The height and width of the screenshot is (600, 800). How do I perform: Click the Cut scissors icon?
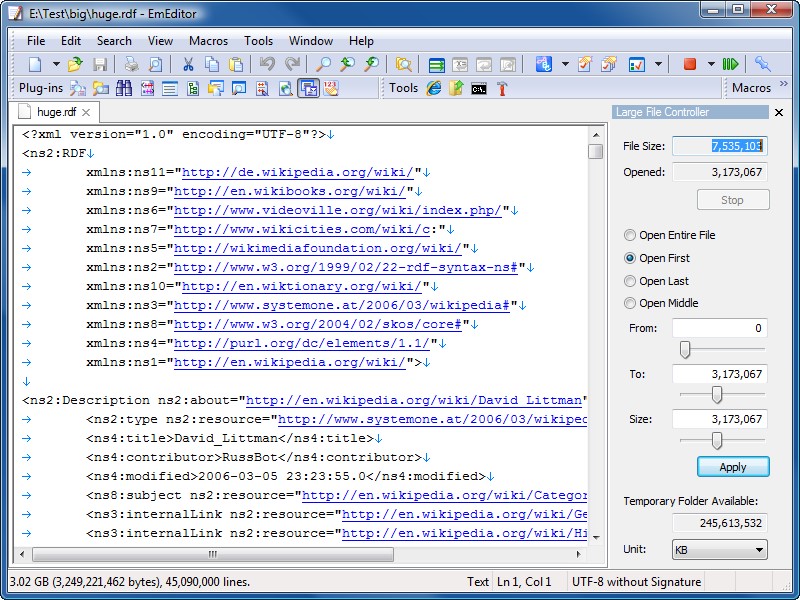tap(187, 64)
